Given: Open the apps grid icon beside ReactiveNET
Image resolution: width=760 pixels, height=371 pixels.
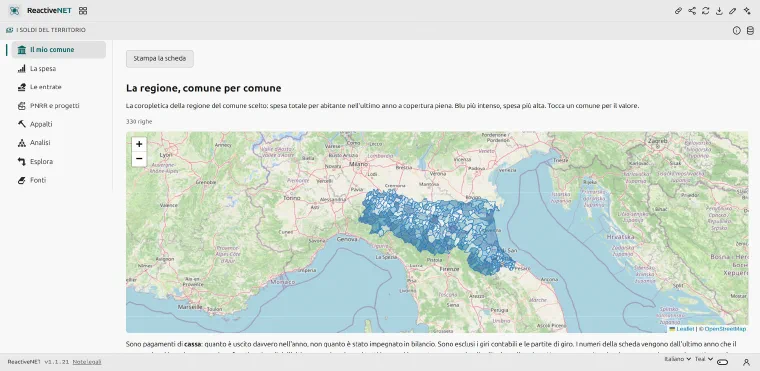Looking at the screenshot, I should (x=83, y=11).
